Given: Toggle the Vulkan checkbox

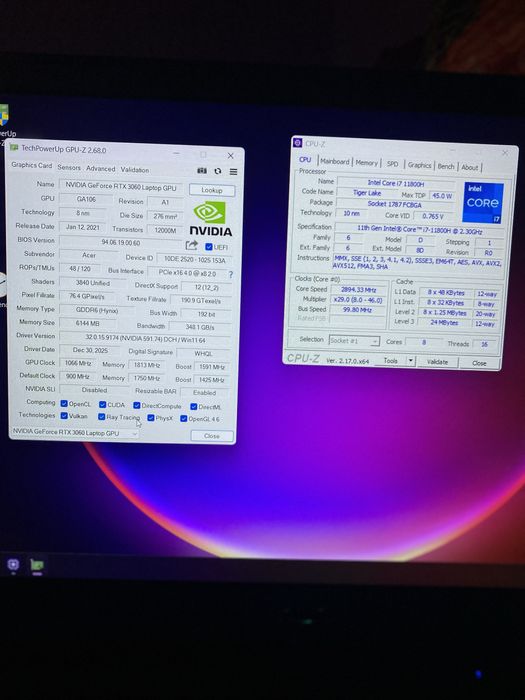Looking at the screenshot, I should 64,416.
